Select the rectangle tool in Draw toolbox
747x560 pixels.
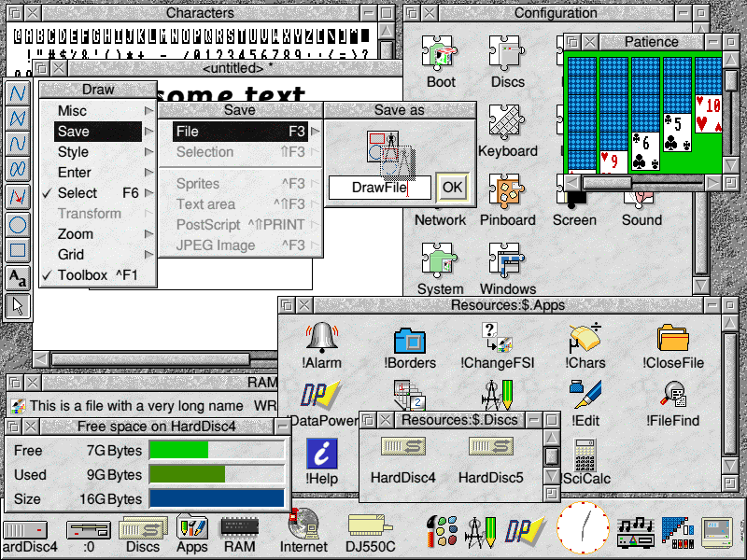pos(17,250)
